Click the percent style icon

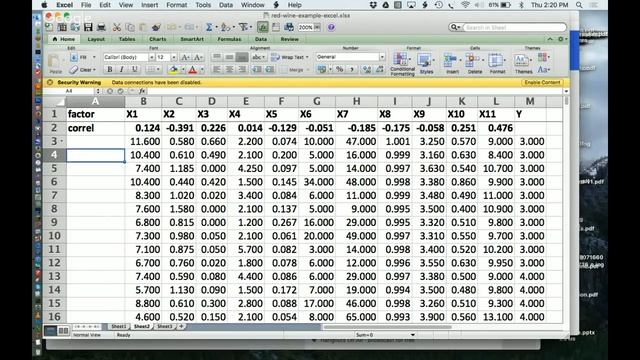(339, 69)
